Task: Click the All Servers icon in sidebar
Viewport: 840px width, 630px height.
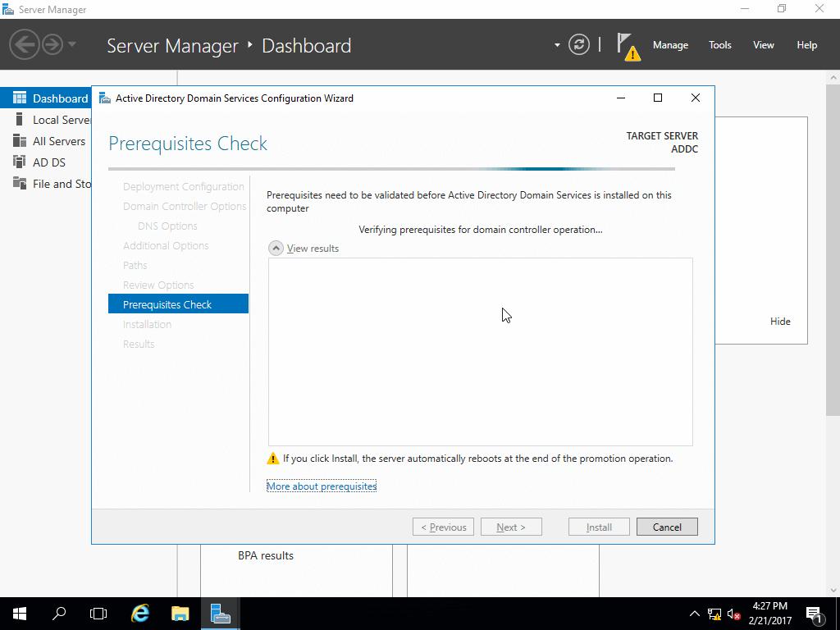Action: coord(20,140)
